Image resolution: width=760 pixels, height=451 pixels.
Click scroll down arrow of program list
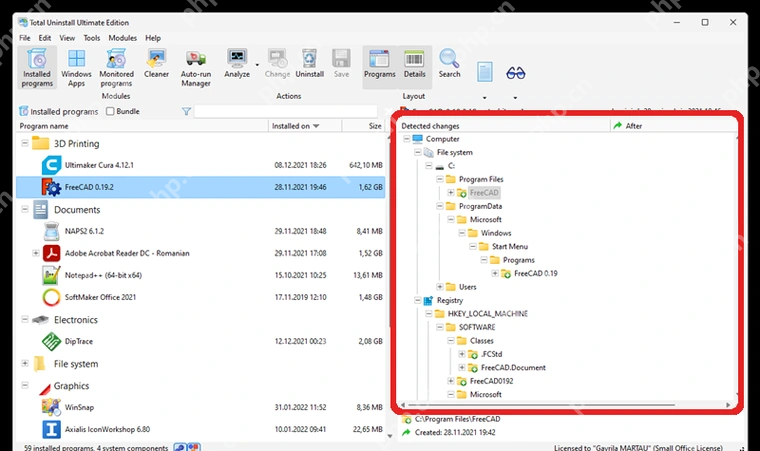390,436
